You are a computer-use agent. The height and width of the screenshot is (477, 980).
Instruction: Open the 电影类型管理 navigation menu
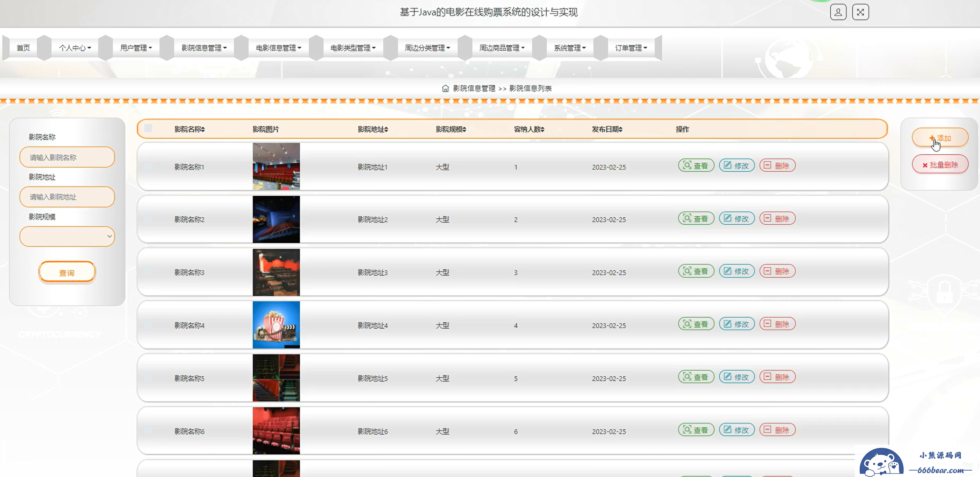click(353, 48)
